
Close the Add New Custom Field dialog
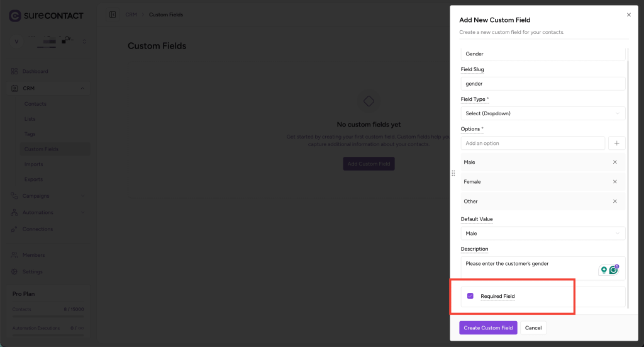629,14
